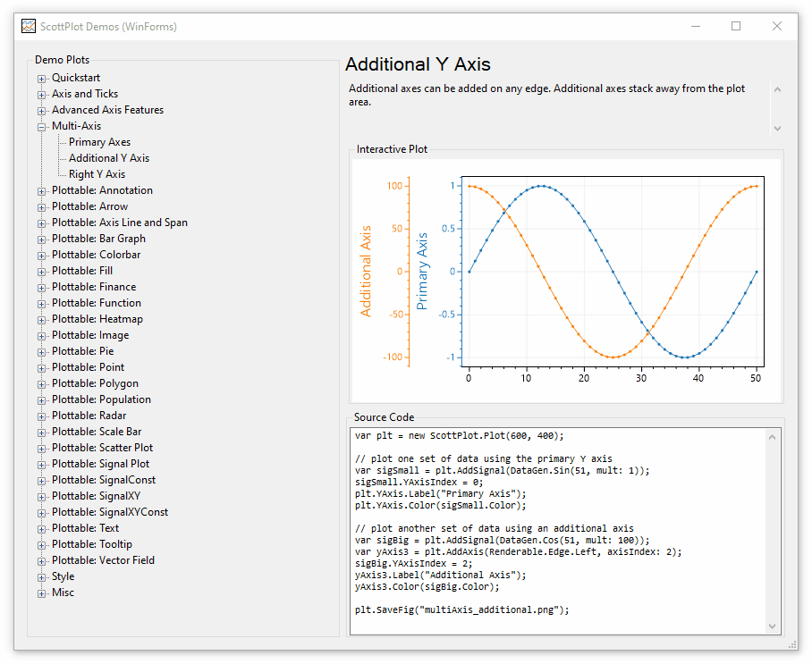Expand the Plottable: Function node
812x664 pixels.
pos(41,304)
